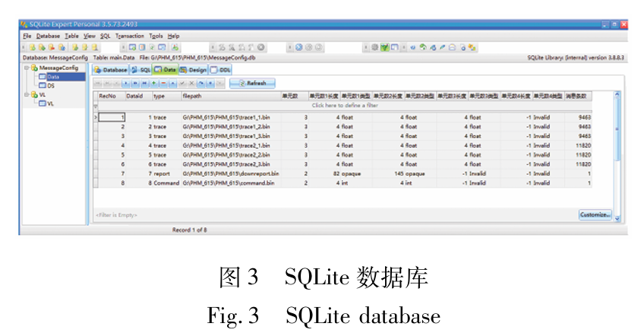Click 'Click here to define a filter' row
Image resolution: width=644 pixels, height=336 pixels.
coord(345,106)
